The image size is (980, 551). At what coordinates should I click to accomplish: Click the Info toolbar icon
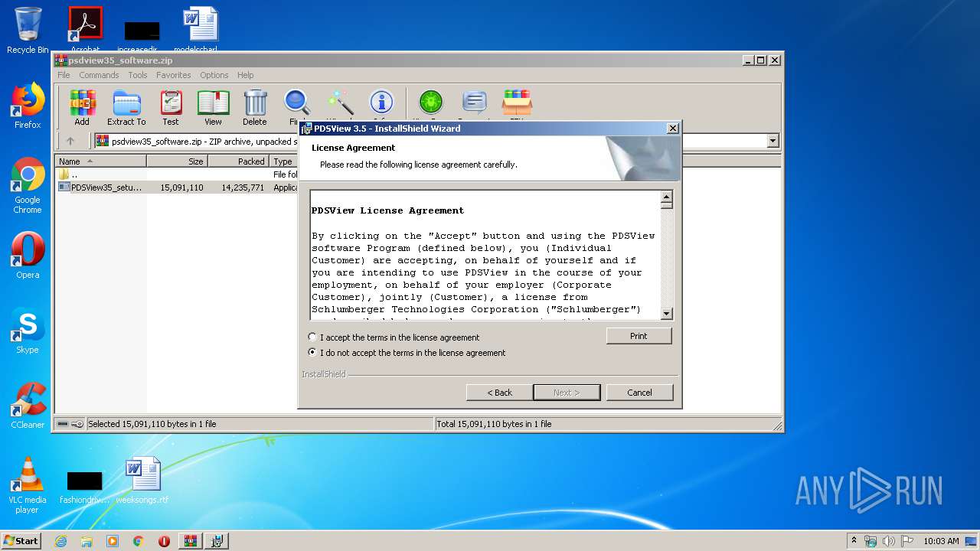(381, 103)
